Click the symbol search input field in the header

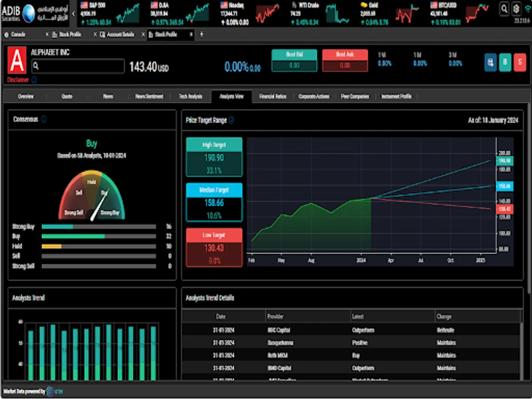(x=78, y=66)
